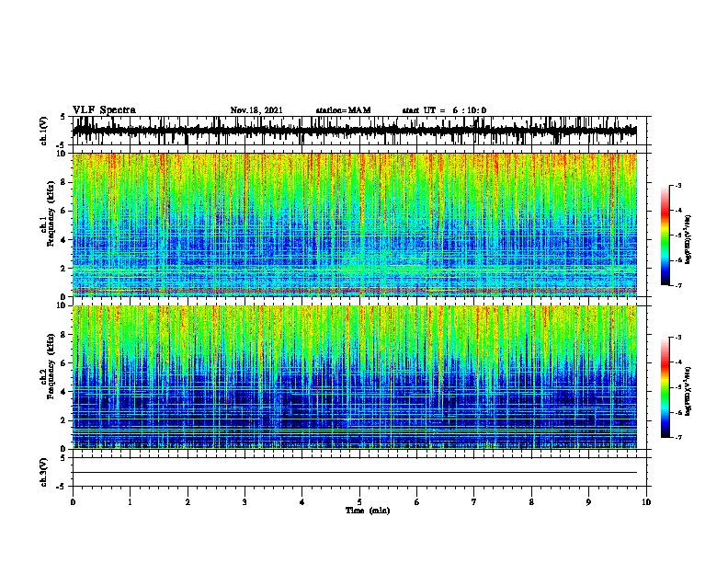728x563 pixels.
Task: Click the ch.2 color scale bar
Action: (665, 387)
